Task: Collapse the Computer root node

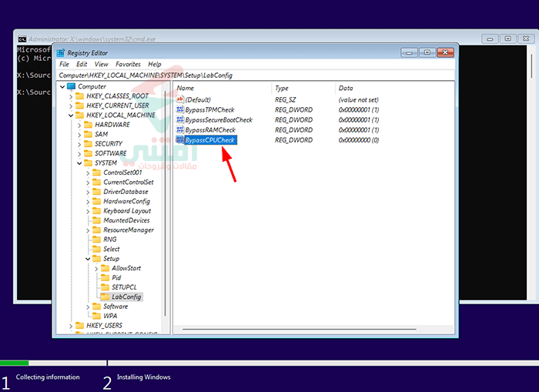Action: [x=62, y=87]
